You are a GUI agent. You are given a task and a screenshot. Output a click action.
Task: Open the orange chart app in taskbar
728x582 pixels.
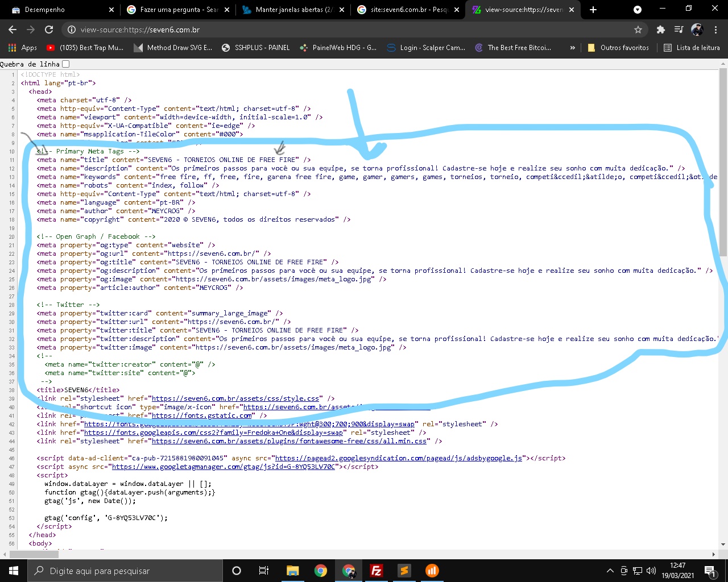point(432,571)
